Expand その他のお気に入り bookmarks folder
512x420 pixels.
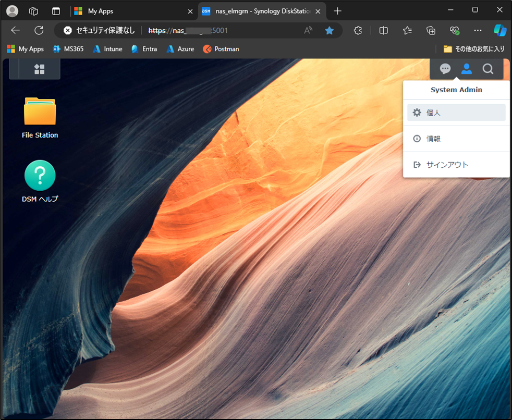pyautogui.click(x=474, y=49)
